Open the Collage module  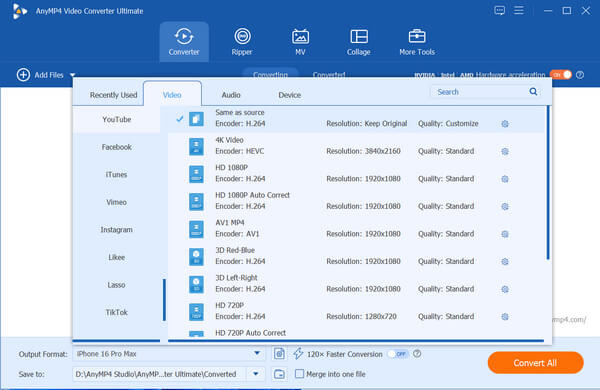(x=359, y=42)
